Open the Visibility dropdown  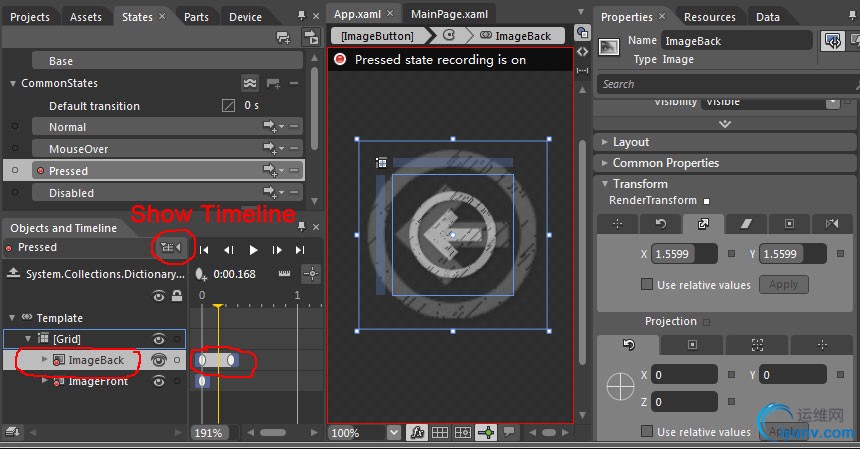tap(833, 102)
